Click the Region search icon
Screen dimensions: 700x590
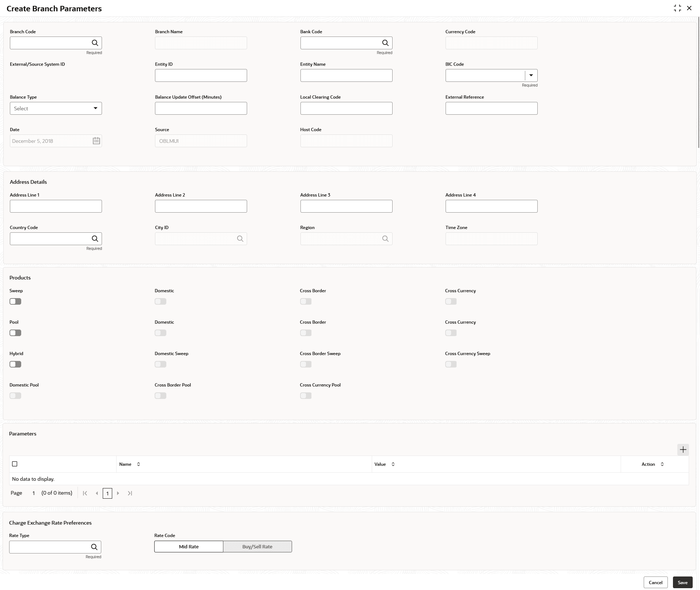click(x=385, y=239)
